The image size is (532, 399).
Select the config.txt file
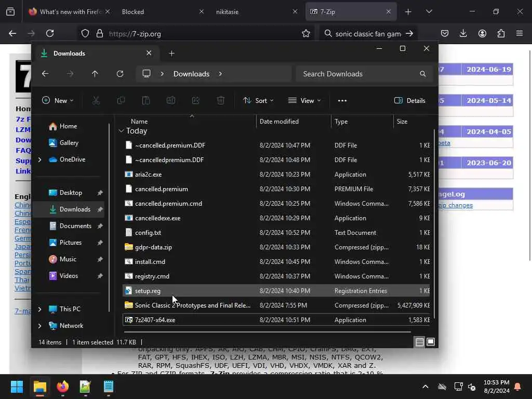click(277, 233)
